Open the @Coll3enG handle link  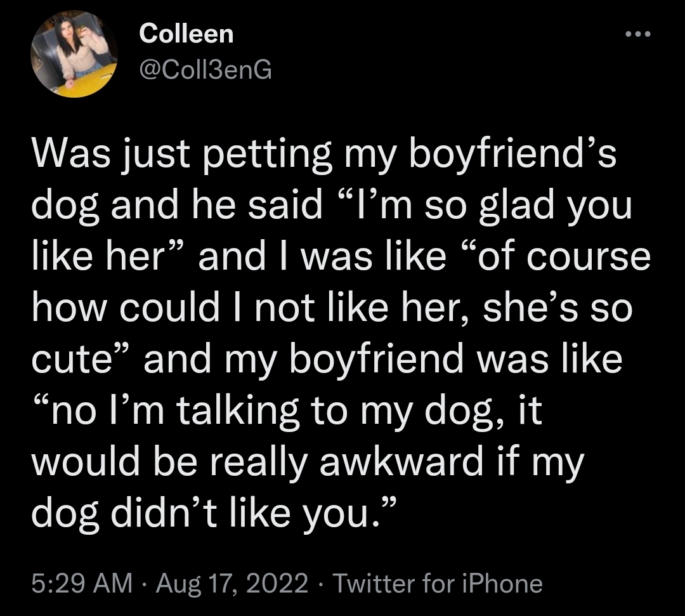205,70
